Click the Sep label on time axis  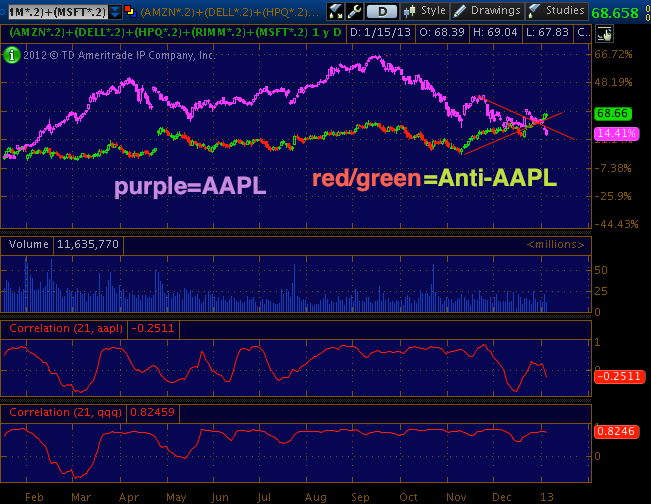360,497
